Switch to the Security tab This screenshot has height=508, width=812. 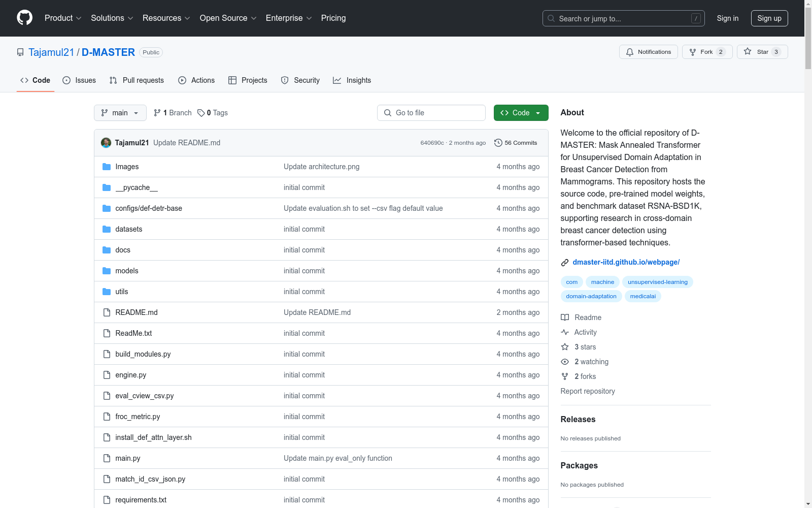click(x=300, y=80)
